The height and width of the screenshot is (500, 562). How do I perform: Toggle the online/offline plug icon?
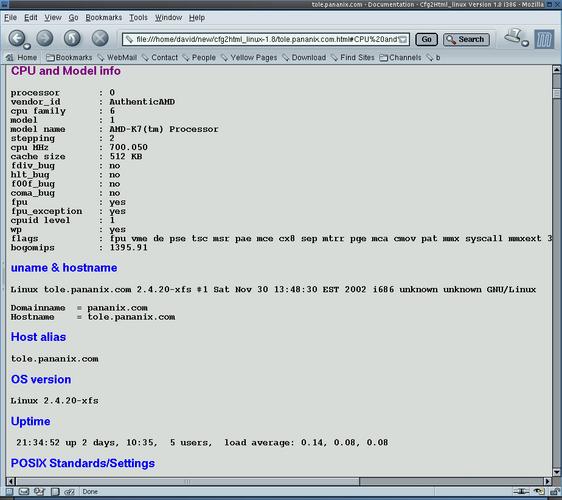click(520, 491)
